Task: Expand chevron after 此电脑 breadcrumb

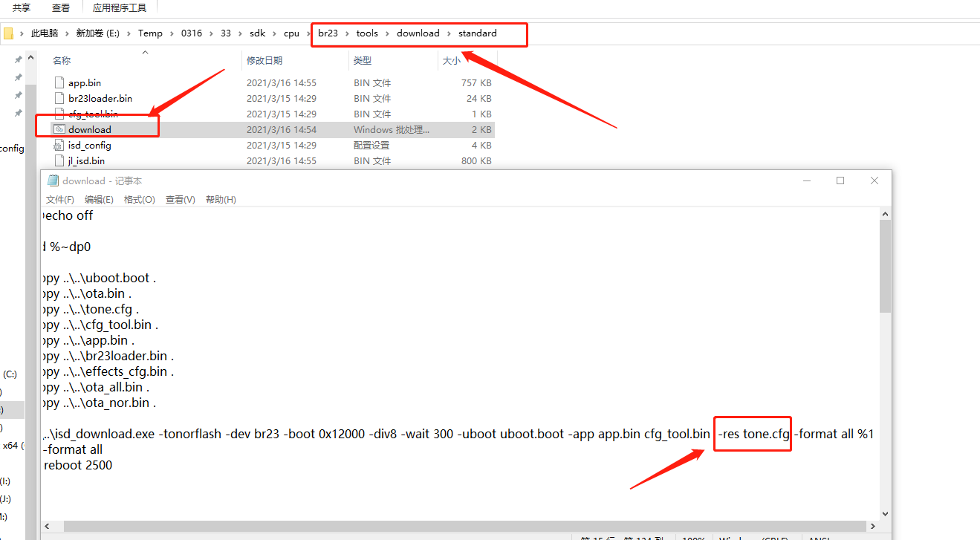Action: pyautogui.click(x=67, y=33)
